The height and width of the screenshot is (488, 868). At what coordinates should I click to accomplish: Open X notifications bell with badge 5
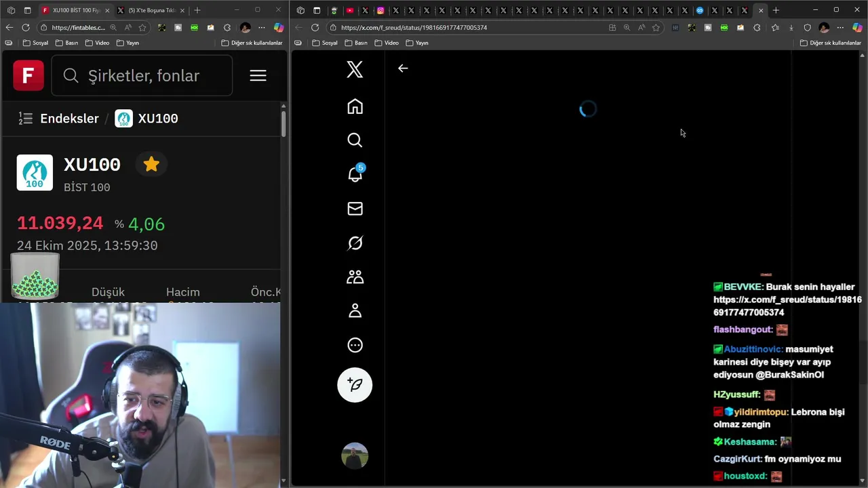coord(355,174)
